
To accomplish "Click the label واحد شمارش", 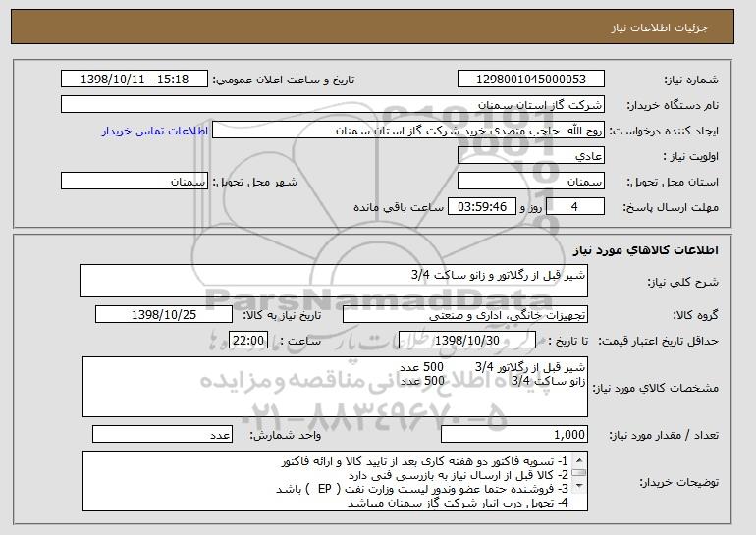I will click(285, 435).
